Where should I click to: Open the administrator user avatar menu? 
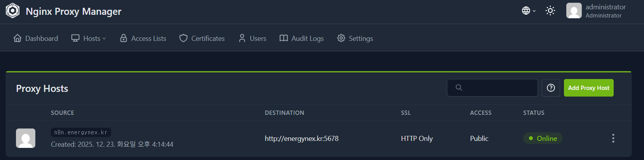pyautogui.click(x=574, y=11)
